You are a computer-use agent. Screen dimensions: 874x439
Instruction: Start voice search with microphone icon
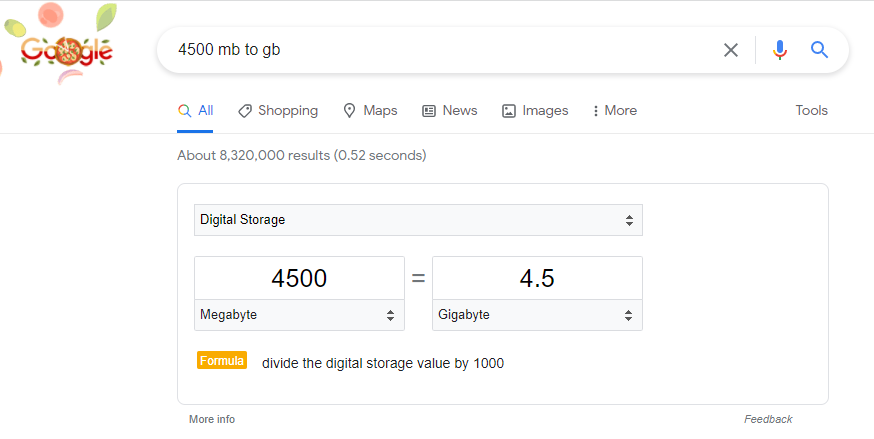point(780,50)
